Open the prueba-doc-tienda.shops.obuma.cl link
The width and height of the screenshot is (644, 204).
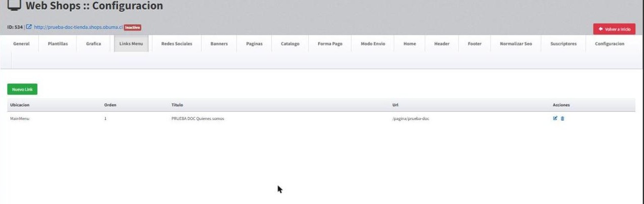78,27
